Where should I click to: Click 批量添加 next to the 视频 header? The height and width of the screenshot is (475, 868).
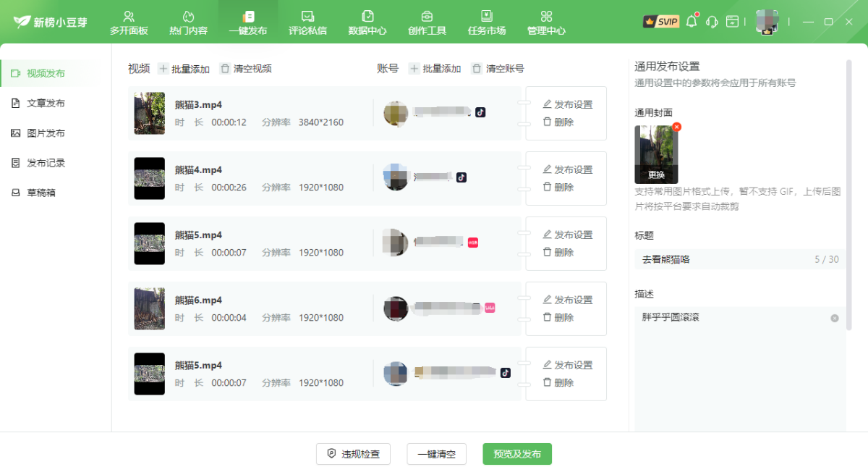click(184, 69)
